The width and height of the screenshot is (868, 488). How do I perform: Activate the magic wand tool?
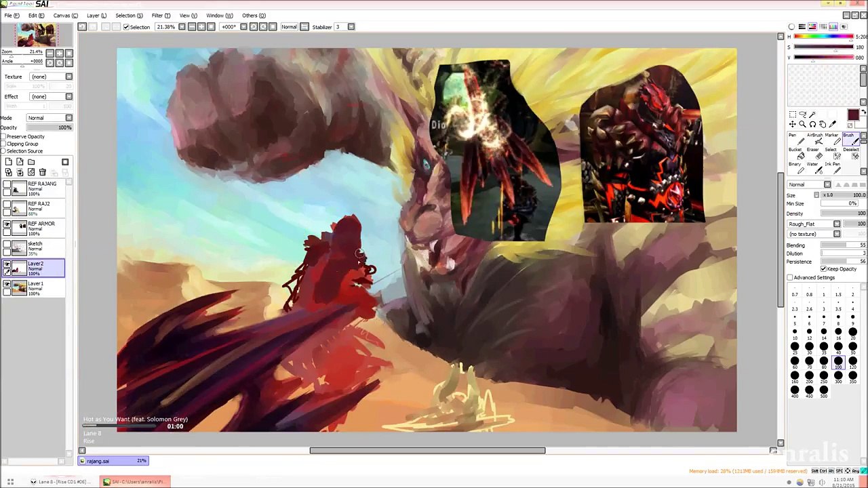click(812, 115)
